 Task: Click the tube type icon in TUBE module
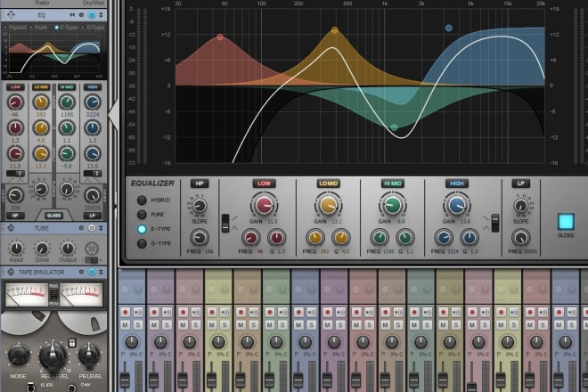[91, 249]
